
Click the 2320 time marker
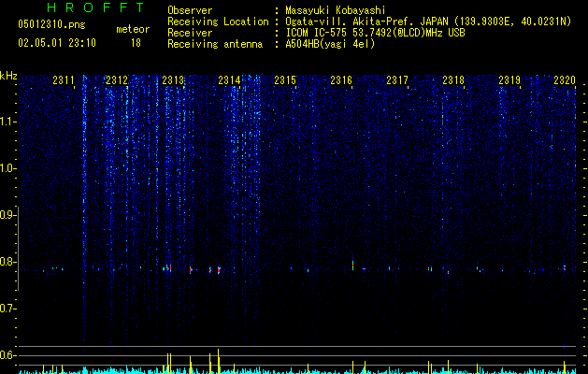pos(565,80)
